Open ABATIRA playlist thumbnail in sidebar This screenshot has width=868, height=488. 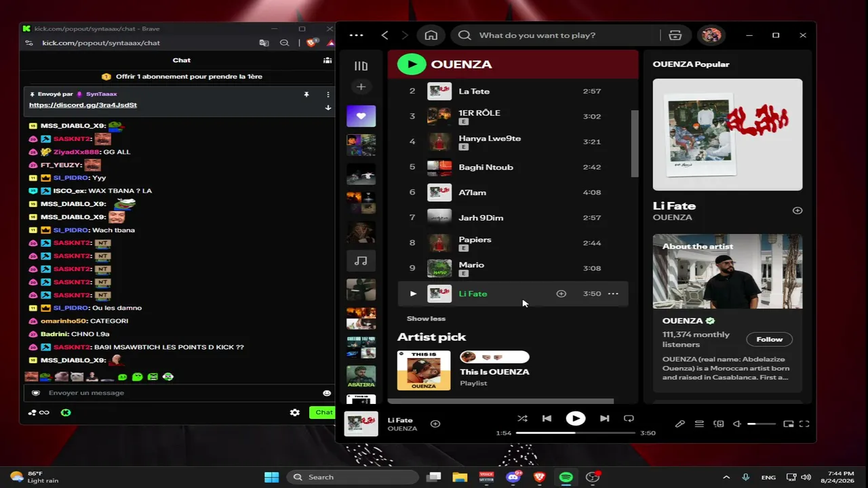pyautogui.click(x=361, y=377)
